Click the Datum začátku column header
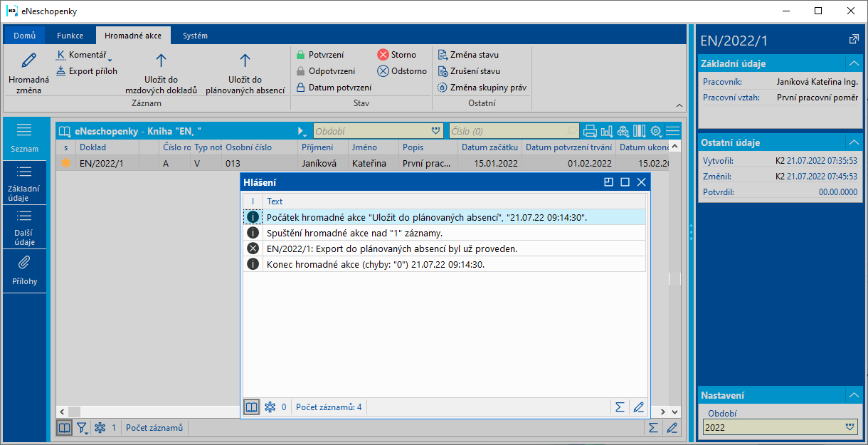The image size is (868, 445). [489, 147]
